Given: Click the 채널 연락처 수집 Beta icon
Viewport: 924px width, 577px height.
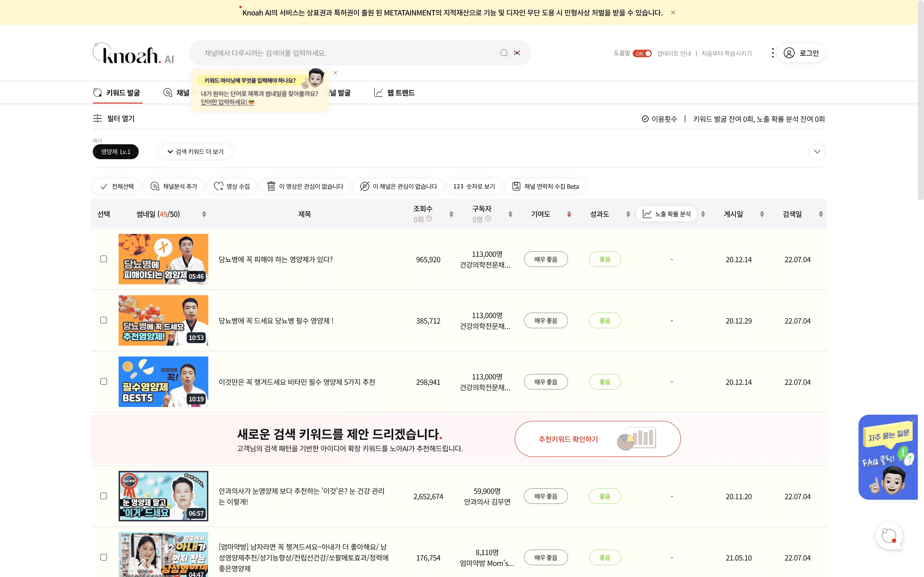Looking at the screenshot, I should (516, 186).
